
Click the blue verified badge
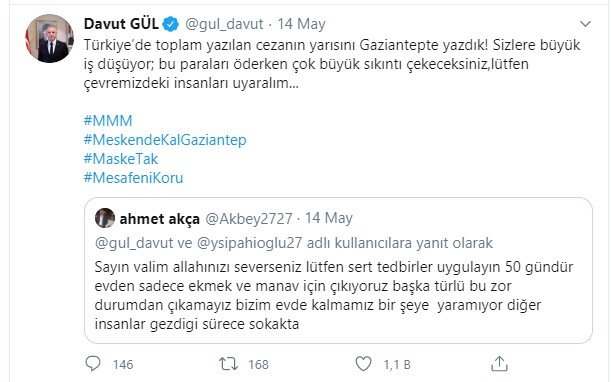[x=170, y=24]
